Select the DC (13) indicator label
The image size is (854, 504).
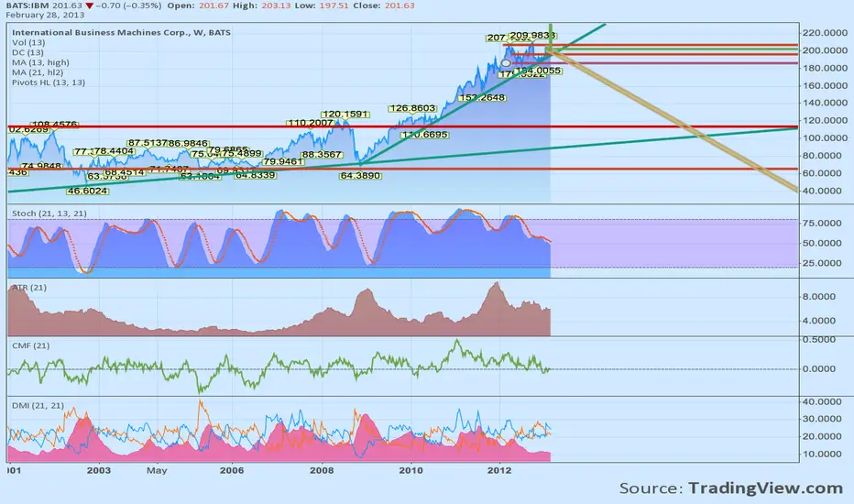click(x=27, y=53)
